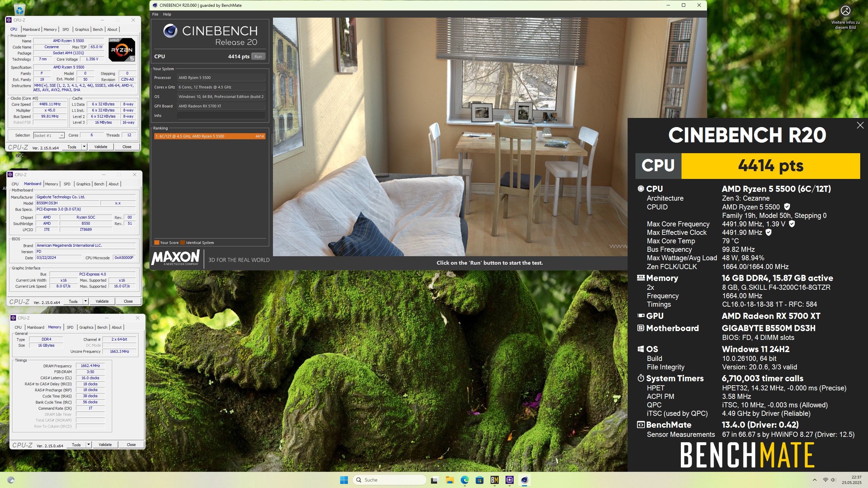Image resolution: width=868 pixels, height=488 pixels.
Task: Focus Cinebench via its taskbar icon
Action: click(525, 480)
